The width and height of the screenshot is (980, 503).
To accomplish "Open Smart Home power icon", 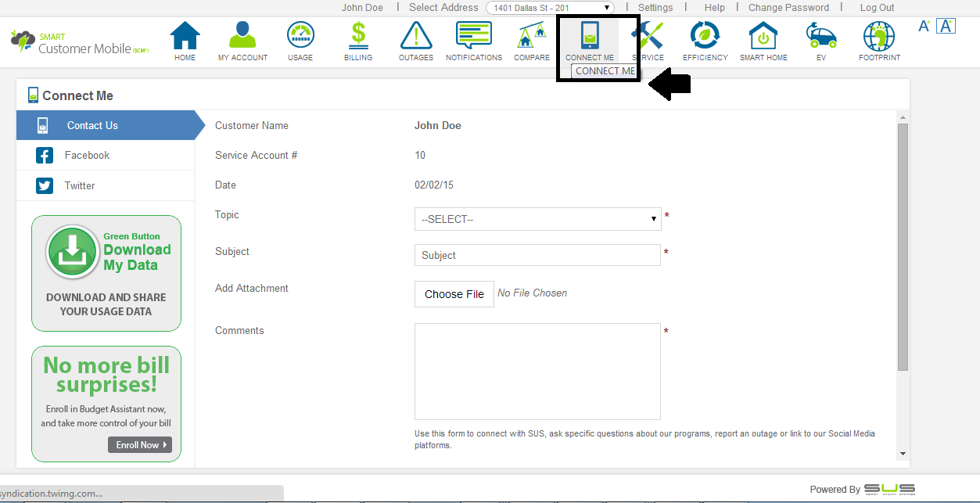I will 763,38.
